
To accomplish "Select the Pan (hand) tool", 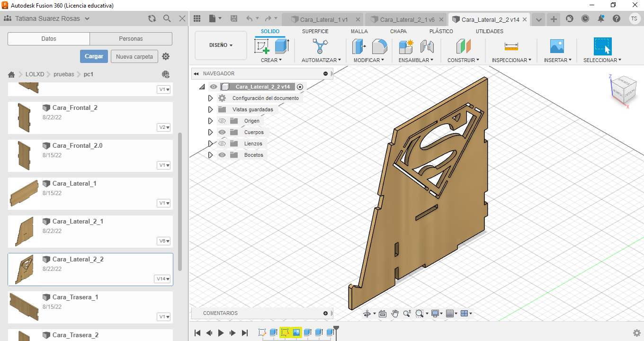I will (395, 313).
